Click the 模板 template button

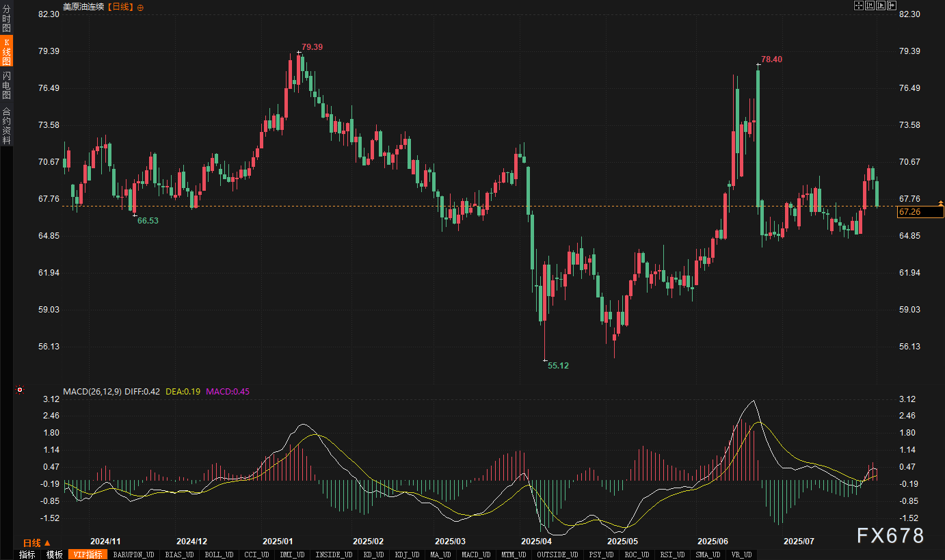pos(55,555)
